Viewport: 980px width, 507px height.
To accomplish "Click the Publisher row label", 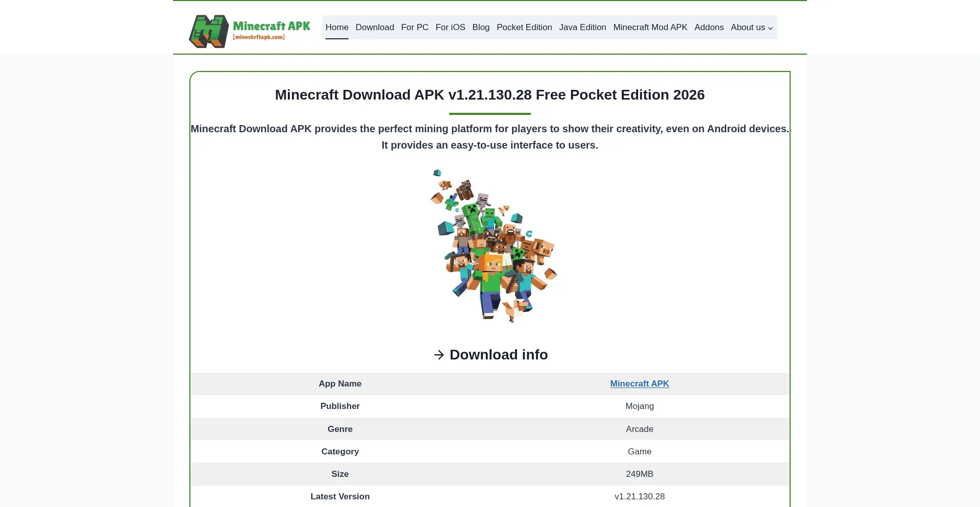I will tap(340, 406).
